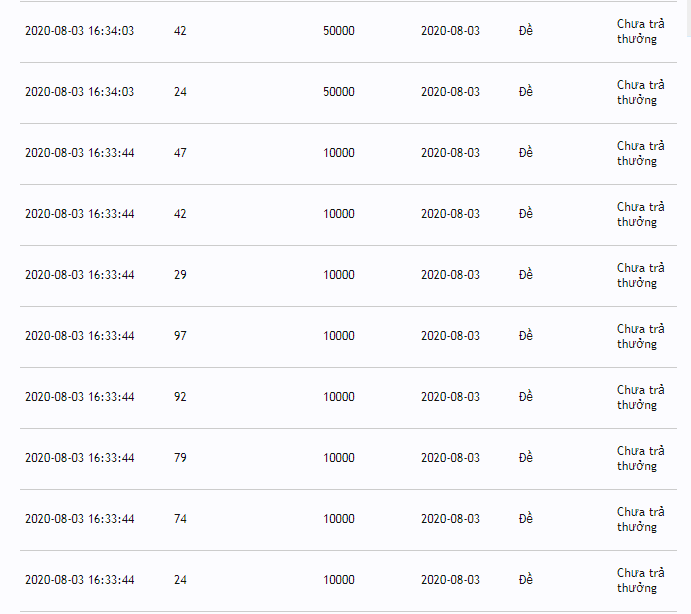Image resolution: width=691 pixels, height=614 pixels.
Task: Select the cell showing number 92
Action: pos(180,397)
